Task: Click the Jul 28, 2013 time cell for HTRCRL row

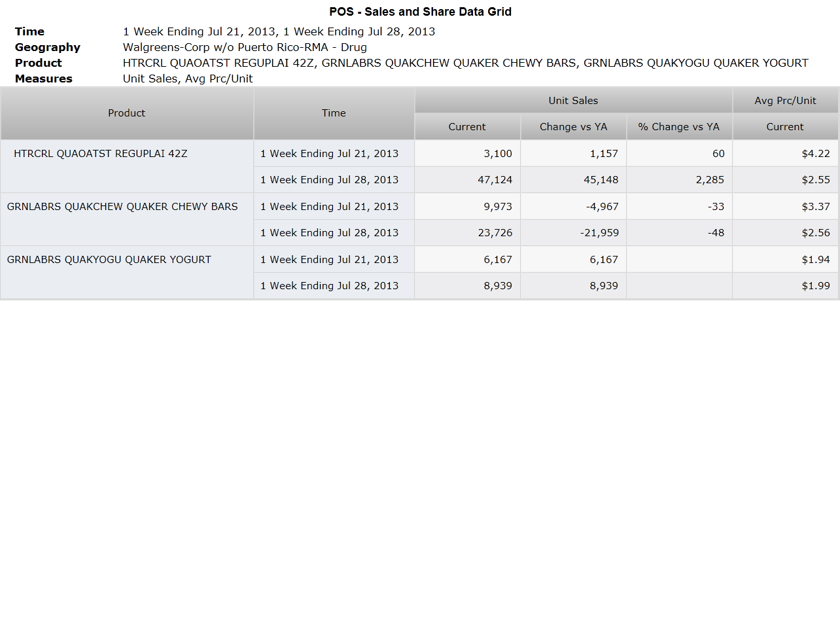Action: [x=334, y=179]
